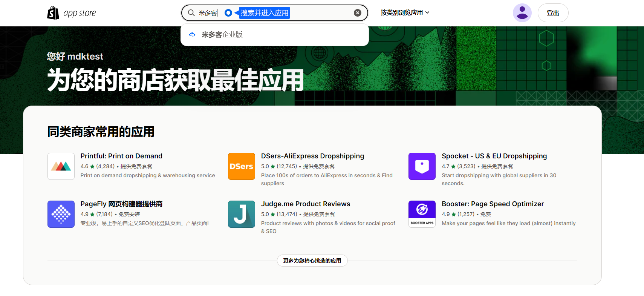Open the user profile avatar
644x296 pixels.
(522, 13)
